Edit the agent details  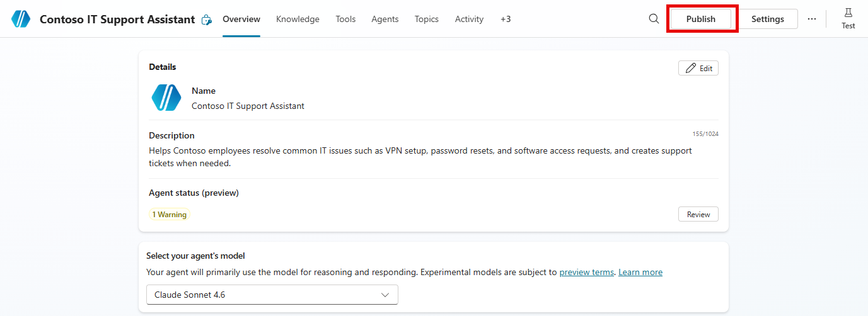point(698,68)
